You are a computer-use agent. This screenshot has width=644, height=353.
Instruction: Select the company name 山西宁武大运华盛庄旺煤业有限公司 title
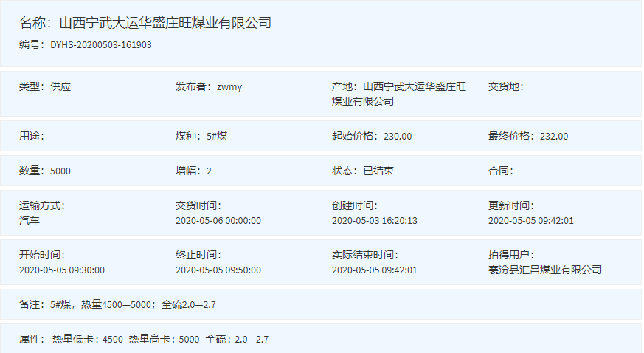click(x=165, y=23)
